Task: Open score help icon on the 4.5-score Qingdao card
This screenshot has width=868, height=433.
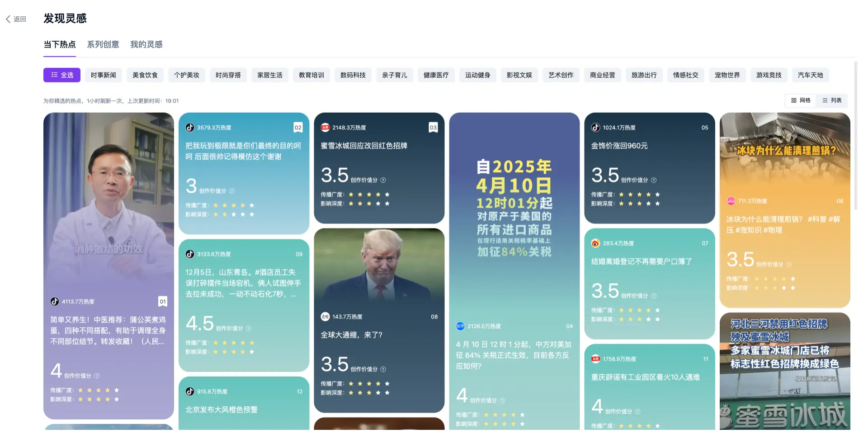Action: [248, 328]
